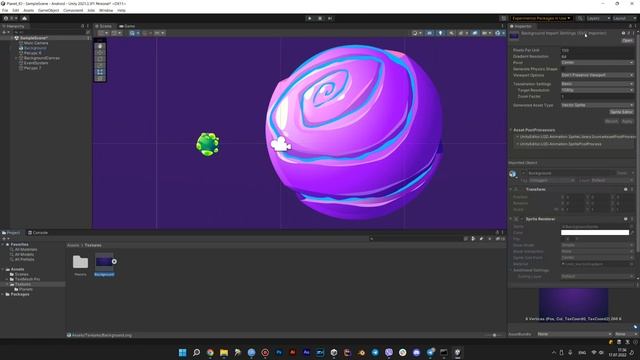
Task: Select BackgroundCanvas in the Hierarchy
Action: pos(42,58)
